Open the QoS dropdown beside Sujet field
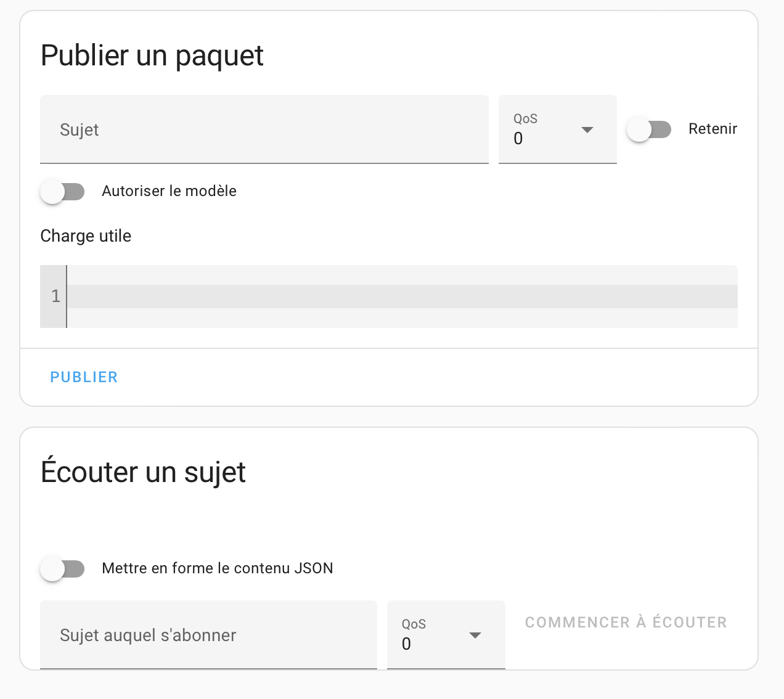 click(x=557, y=129)
